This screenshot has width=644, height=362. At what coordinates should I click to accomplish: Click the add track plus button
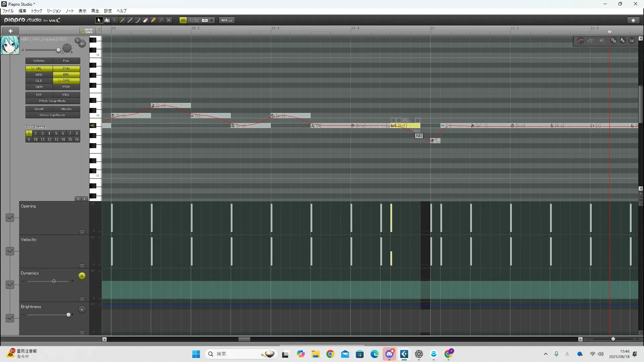click(x=10, y=31)
